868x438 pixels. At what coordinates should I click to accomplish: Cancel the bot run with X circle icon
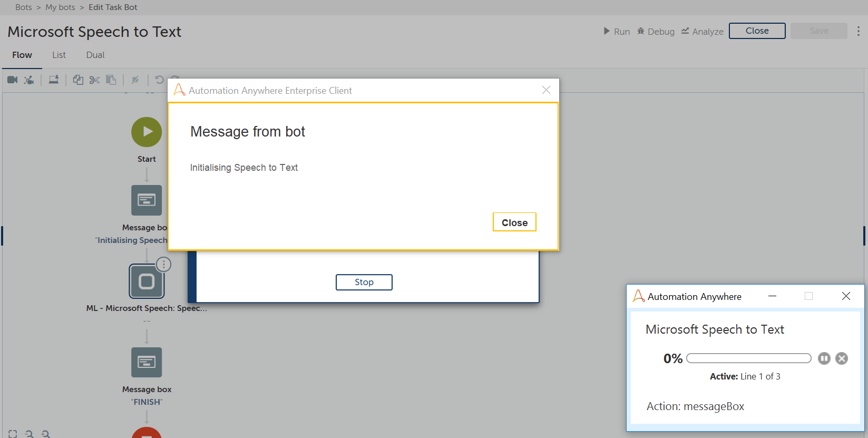pyautogui.click(x=842, y=358)
